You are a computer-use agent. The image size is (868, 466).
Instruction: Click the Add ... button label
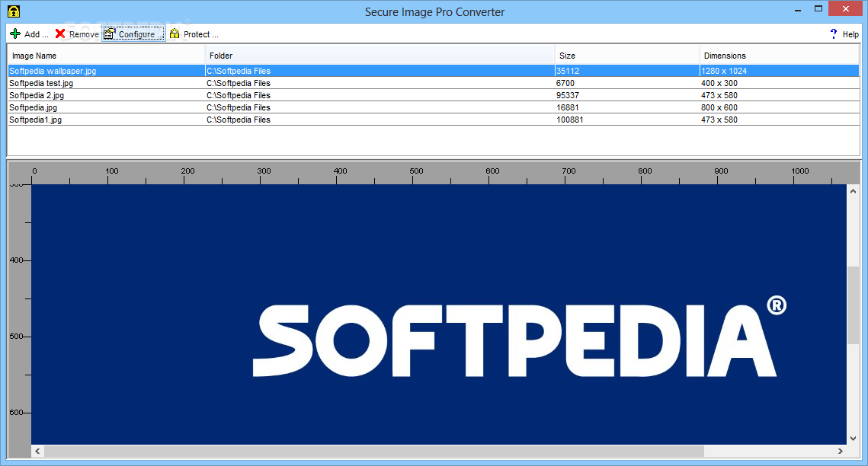[37, 34]
